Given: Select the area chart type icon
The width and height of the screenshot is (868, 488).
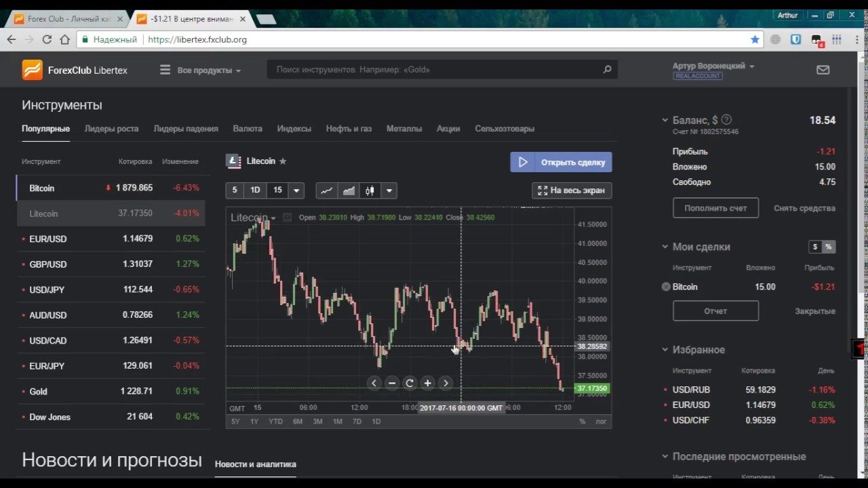Looking at the screenshot, I should 349,190.
